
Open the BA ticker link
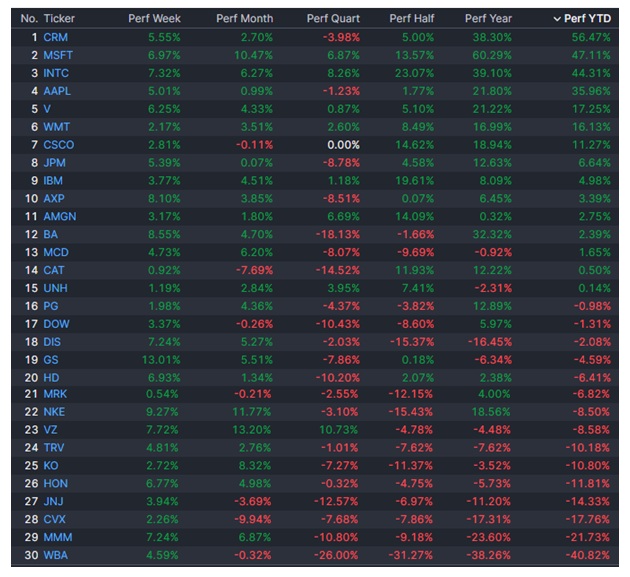[x=51, y=234]
